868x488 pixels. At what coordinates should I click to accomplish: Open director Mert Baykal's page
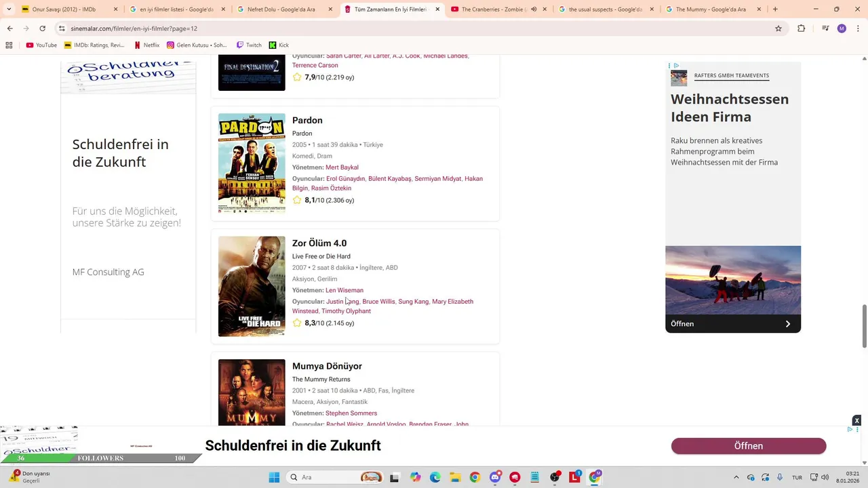click(x=342, y=167)
